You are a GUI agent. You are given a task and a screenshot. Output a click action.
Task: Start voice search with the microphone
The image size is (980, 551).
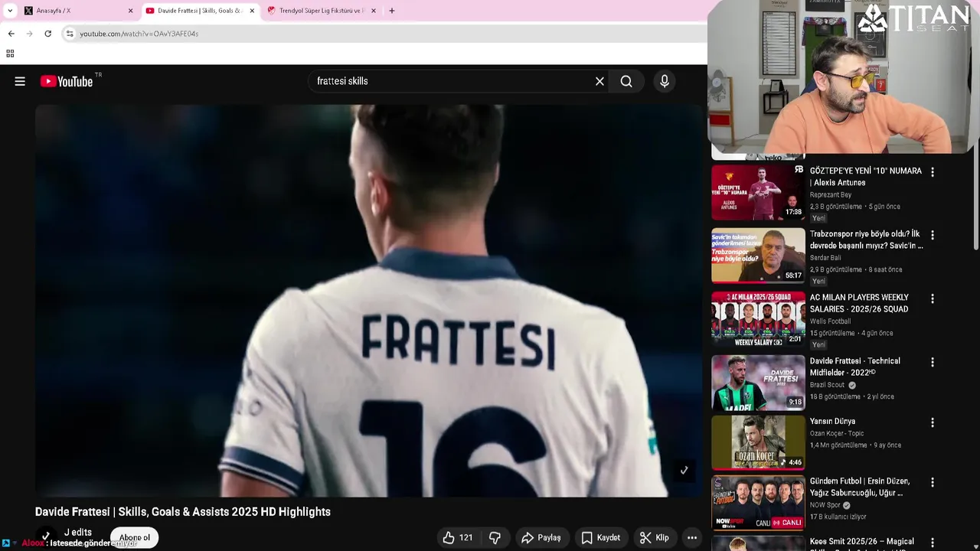(x=664, y=81)
